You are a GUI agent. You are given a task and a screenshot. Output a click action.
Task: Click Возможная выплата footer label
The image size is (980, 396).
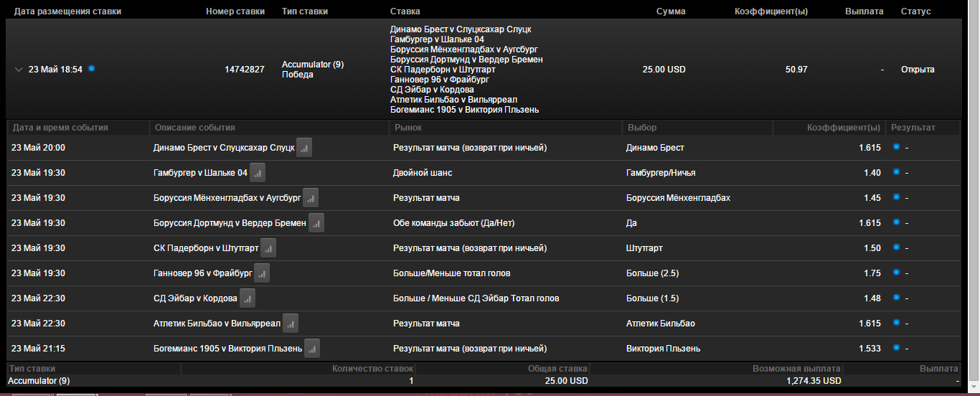point(796,369)
